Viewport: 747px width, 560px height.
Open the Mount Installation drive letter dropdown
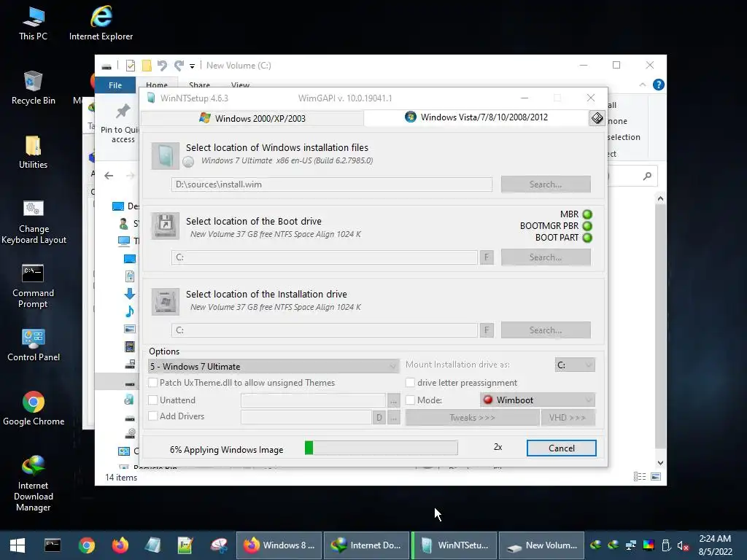click(575, 365)
